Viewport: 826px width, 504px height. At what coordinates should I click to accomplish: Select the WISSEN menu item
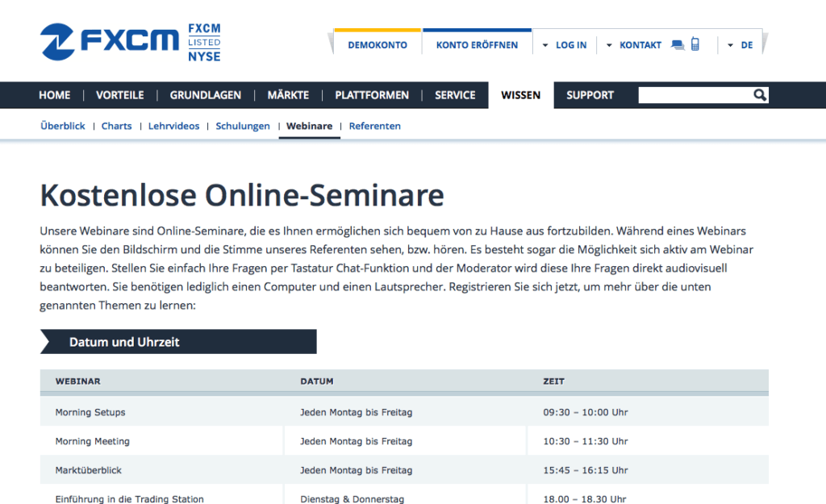[521, 95]
